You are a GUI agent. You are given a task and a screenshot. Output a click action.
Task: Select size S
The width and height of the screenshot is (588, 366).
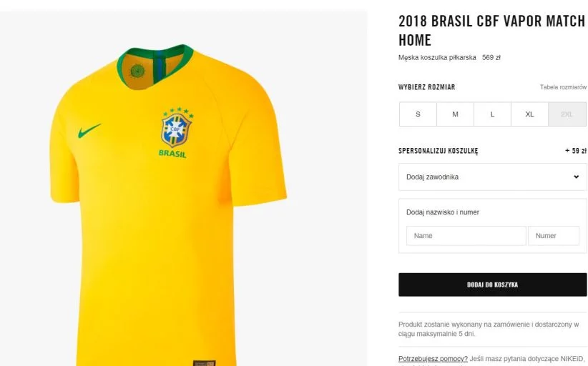(418, 114)
